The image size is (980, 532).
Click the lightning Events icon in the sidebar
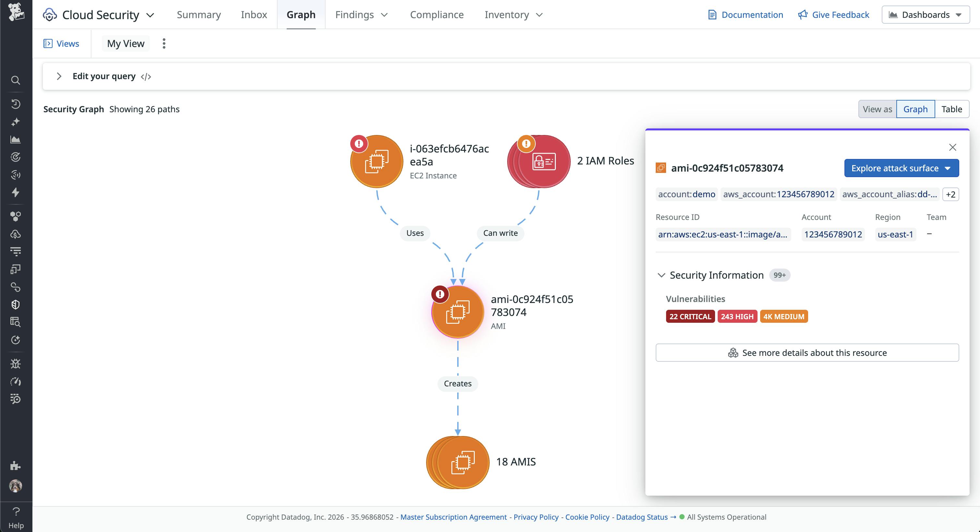16,193
